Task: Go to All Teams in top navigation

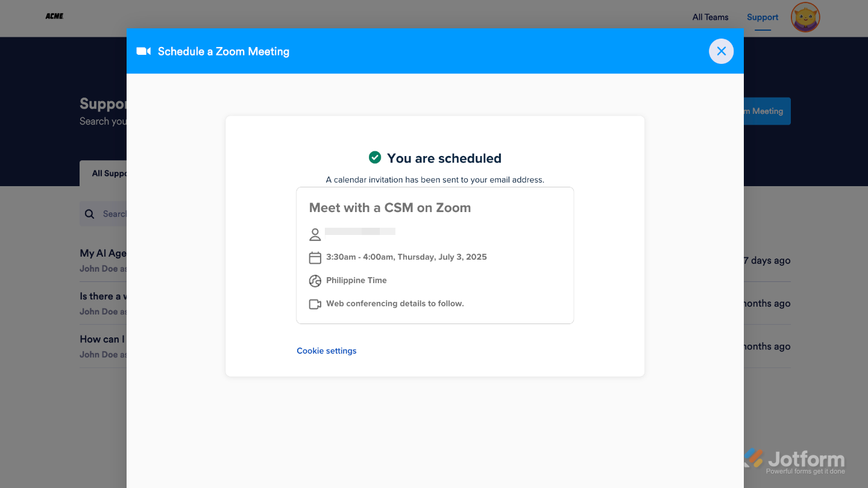Action: pos(710,17)
